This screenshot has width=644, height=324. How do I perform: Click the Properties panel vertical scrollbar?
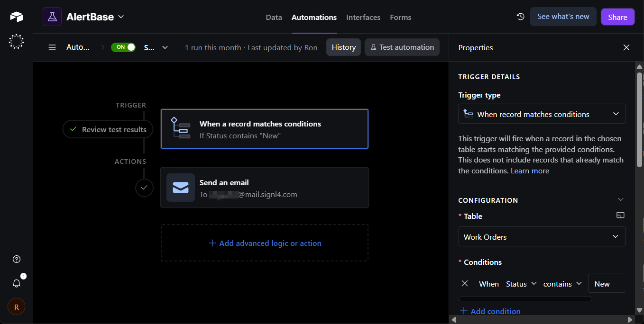[x=640, y=119]
